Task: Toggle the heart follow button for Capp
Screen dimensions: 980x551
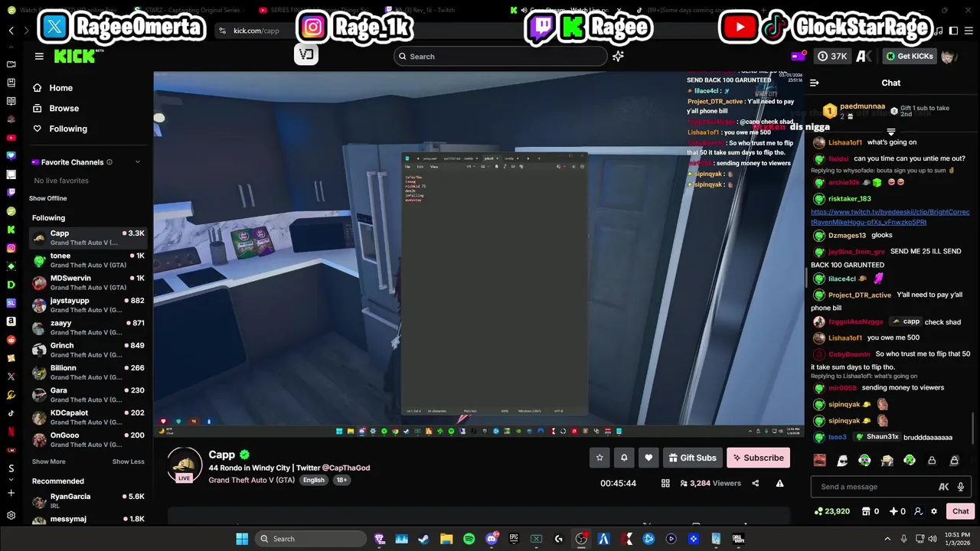Action: (x=648, y=458)
